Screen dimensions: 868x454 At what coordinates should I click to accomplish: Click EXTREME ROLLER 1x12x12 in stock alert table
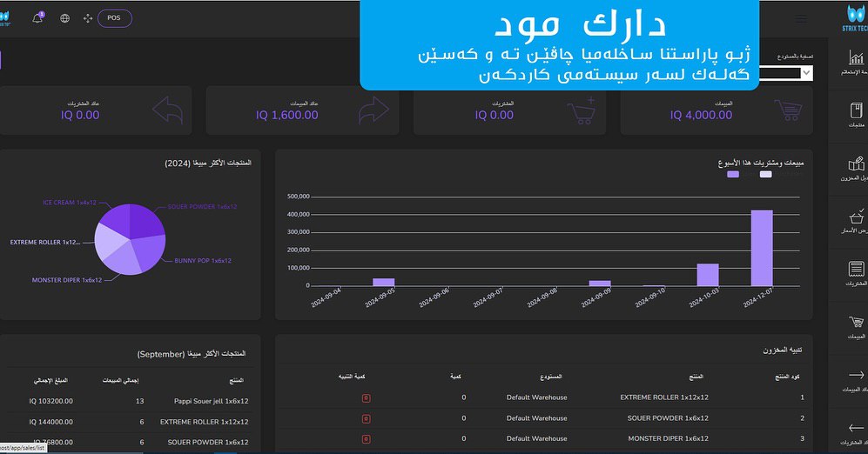(664, 397)
